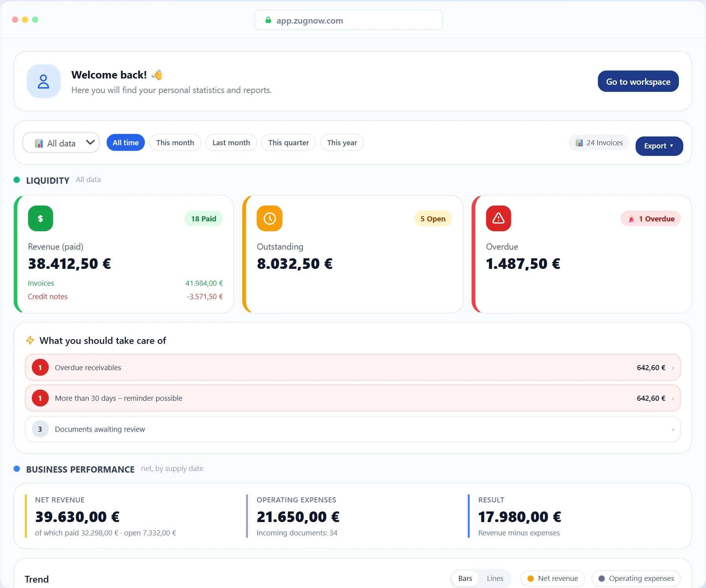
Task: Toggle Net revenue series in trend
Action: click(x=553, y=578)
